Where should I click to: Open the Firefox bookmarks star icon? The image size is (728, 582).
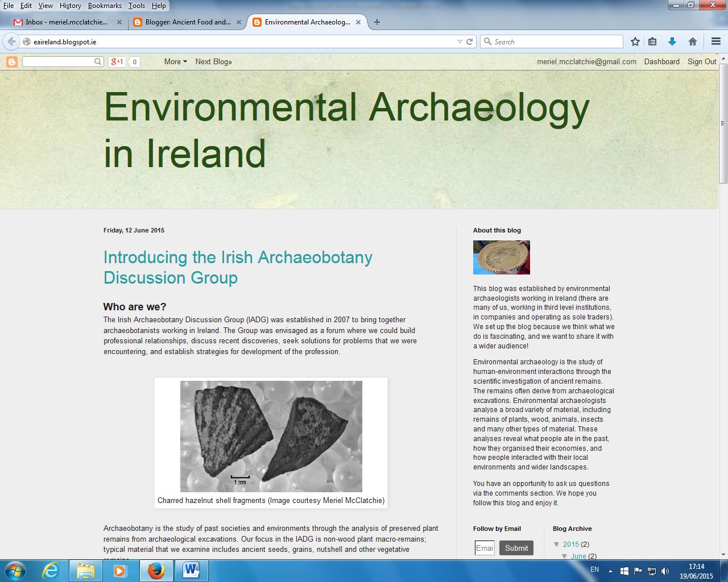coord(634,41)
